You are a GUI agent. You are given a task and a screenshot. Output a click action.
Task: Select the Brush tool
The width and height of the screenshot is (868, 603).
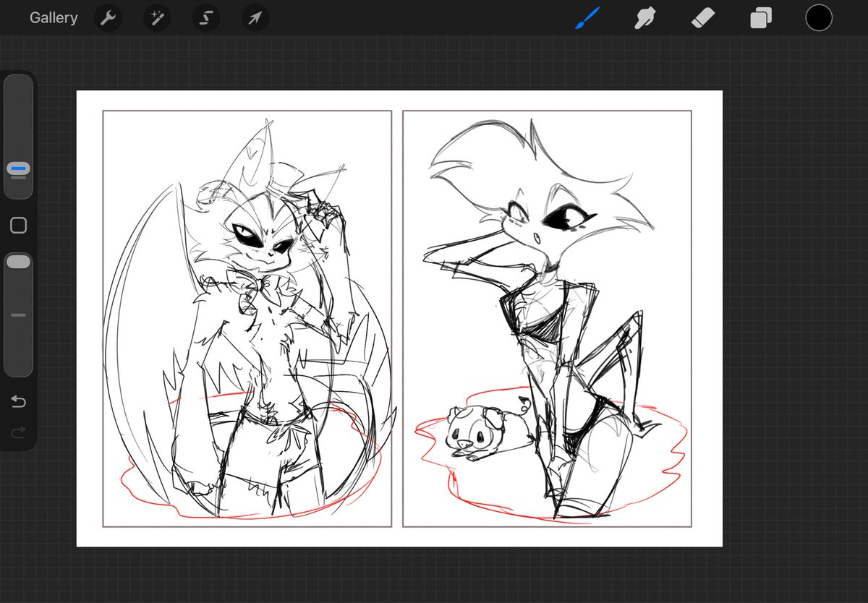pos(588,18)
